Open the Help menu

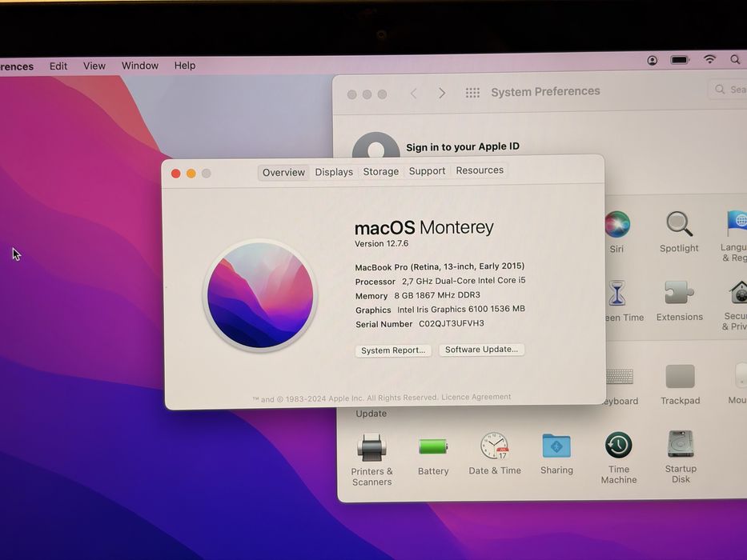185,66
